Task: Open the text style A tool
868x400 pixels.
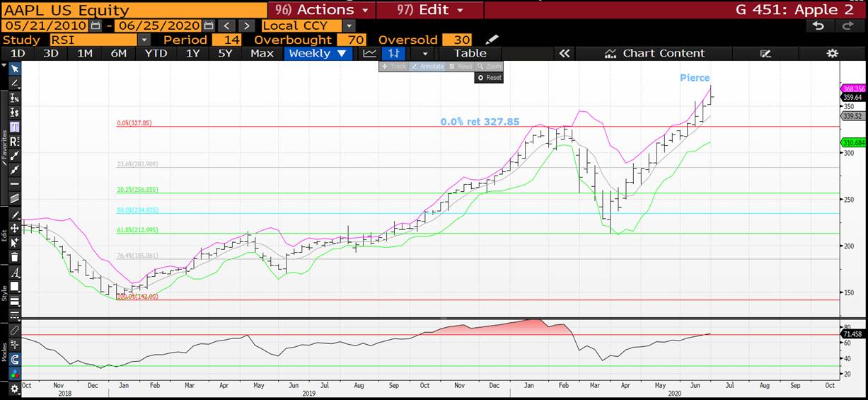Action: click(x=15, y=273)
